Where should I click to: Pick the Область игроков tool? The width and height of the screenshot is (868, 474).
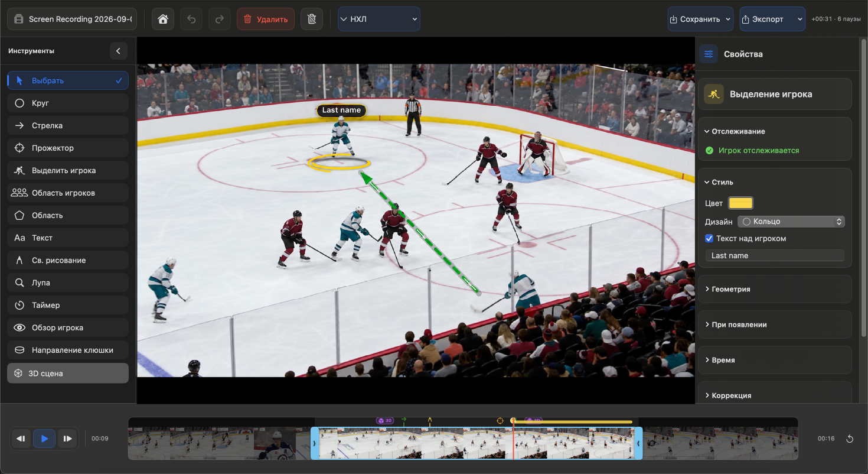pos(68,193)
